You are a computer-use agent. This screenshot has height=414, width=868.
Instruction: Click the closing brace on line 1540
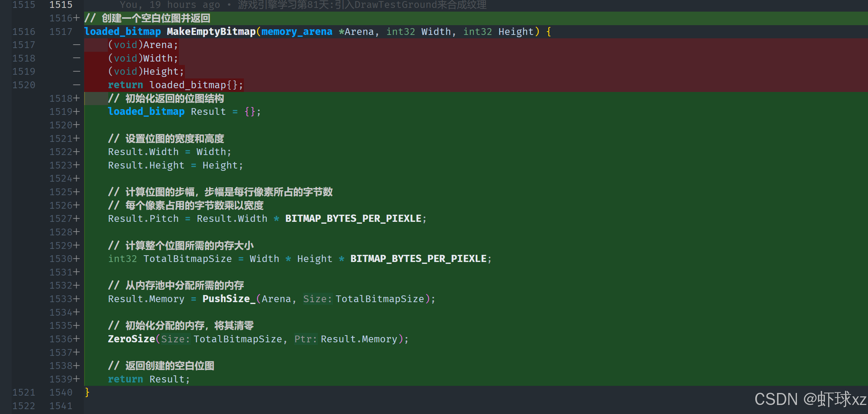(x=87, y=393)
